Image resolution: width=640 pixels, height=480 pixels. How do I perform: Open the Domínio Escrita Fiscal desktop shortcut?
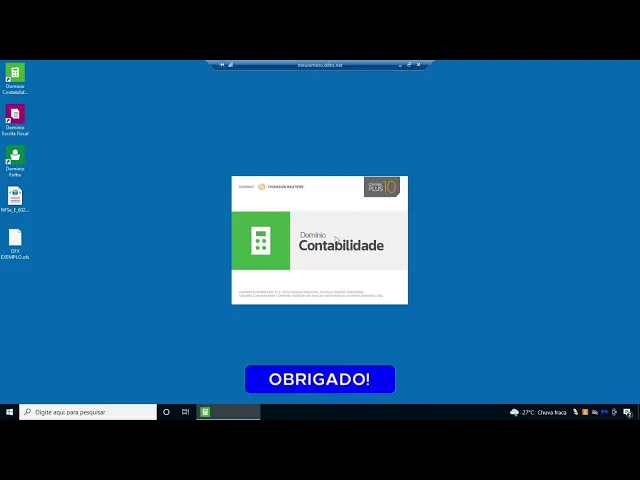point(15,120)
